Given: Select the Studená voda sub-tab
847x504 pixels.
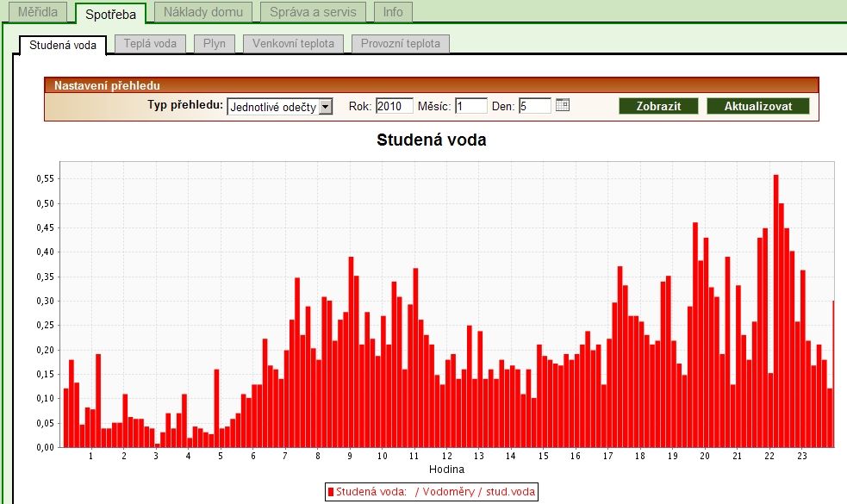Looking at the screenshot, I should tap(63, 45).
